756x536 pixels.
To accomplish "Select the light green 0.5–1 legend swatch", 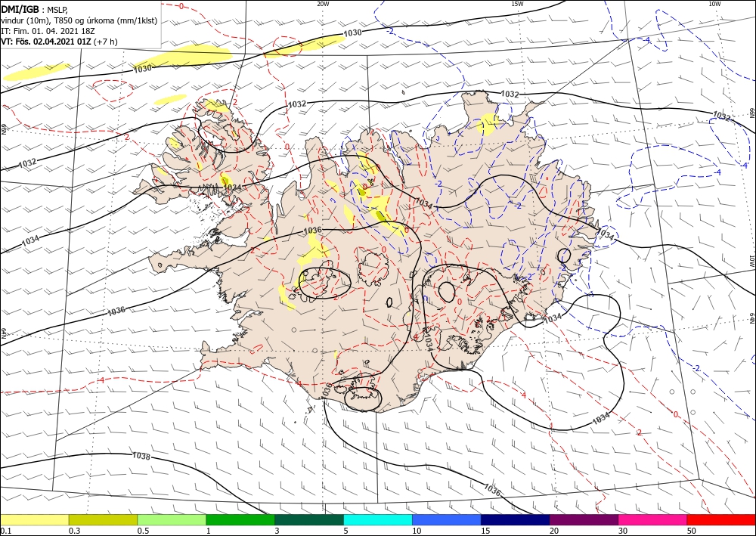I will click(172, 519).
